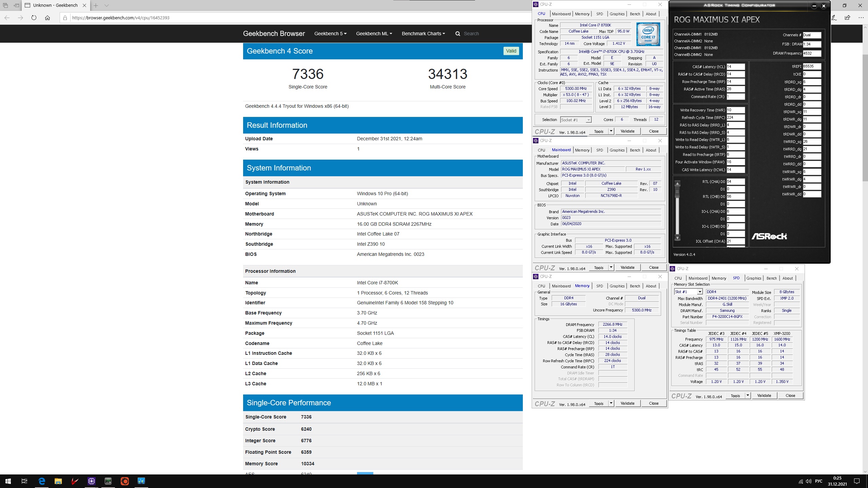The image size is (868, 488).
Task: Click Close button in the SPD CPU-Z window
Action: 790,395
